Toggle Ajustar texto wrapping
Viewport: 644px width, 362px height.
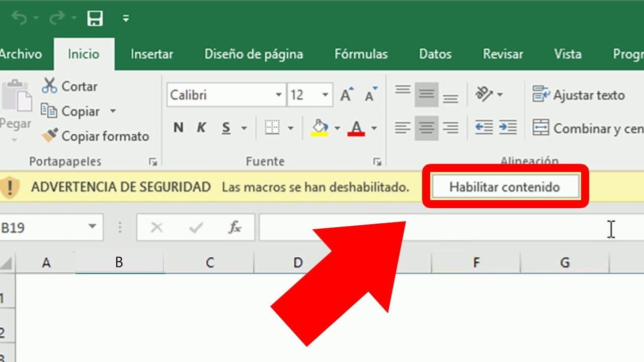click(579, 95)
